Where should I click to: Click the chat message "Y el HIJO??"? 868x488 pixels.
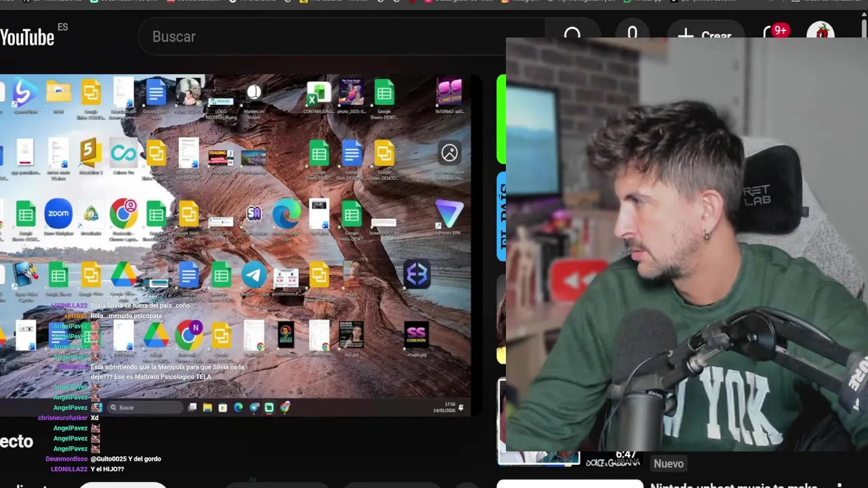tap(107, 469)
